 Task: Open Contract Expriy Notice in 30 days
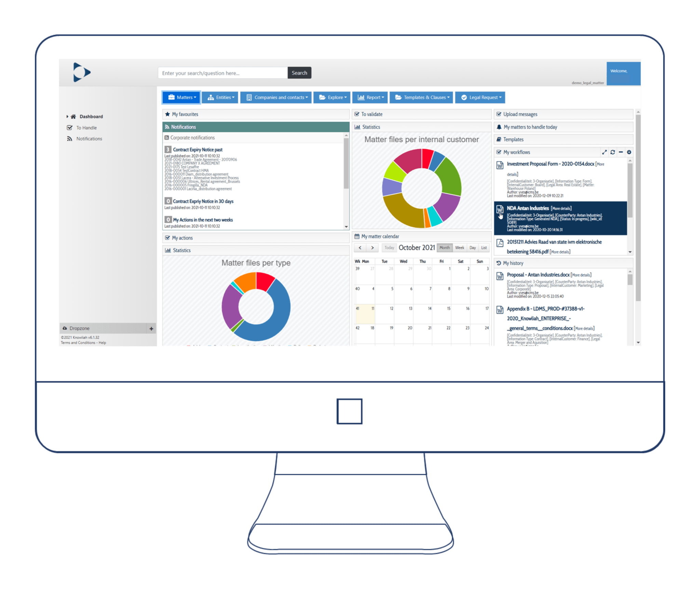(x=203, y=201)
